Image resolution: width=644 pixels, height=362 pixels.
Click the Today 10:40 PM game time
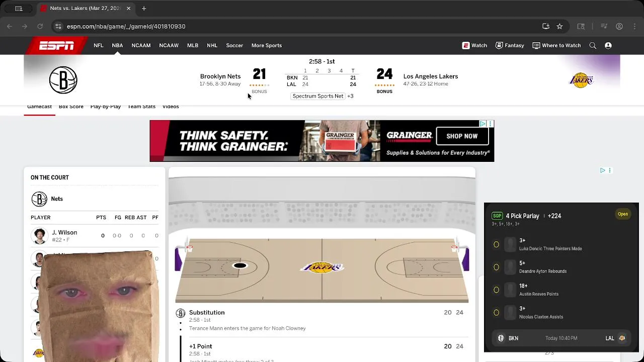(561, 338)
